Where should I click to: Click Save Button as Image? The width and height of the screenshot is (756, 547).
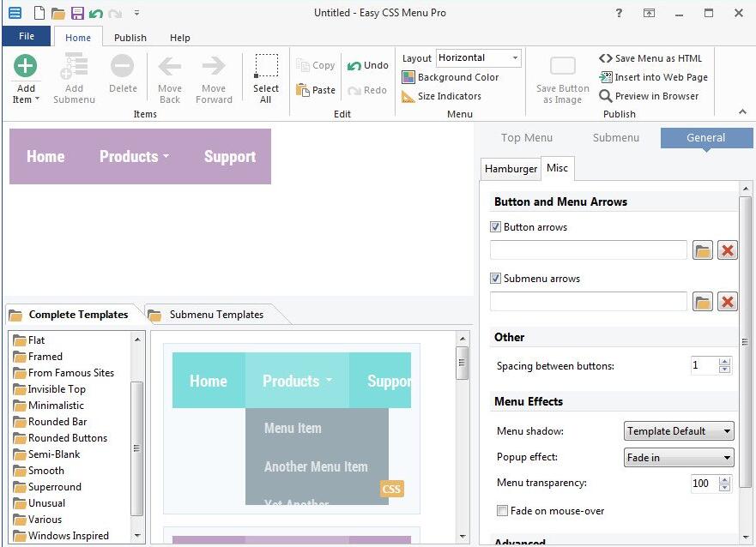[x=563, y=80]
